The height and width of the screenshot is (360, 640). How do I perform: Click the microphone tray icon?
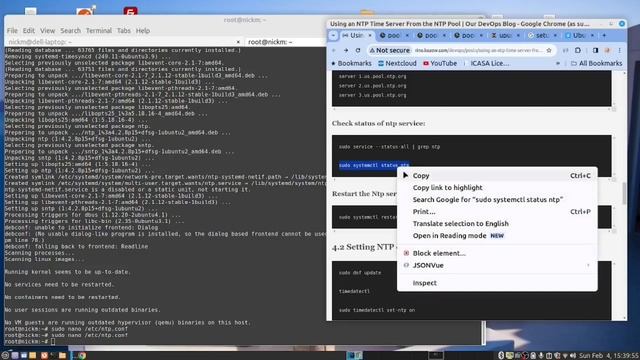541,356
